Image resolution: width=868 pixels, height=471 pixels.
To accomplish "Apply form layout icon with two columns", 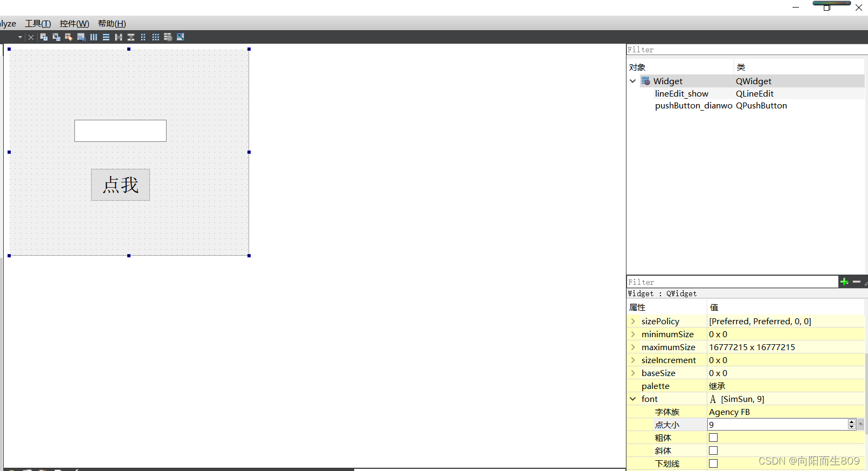I will click(143, 37).
